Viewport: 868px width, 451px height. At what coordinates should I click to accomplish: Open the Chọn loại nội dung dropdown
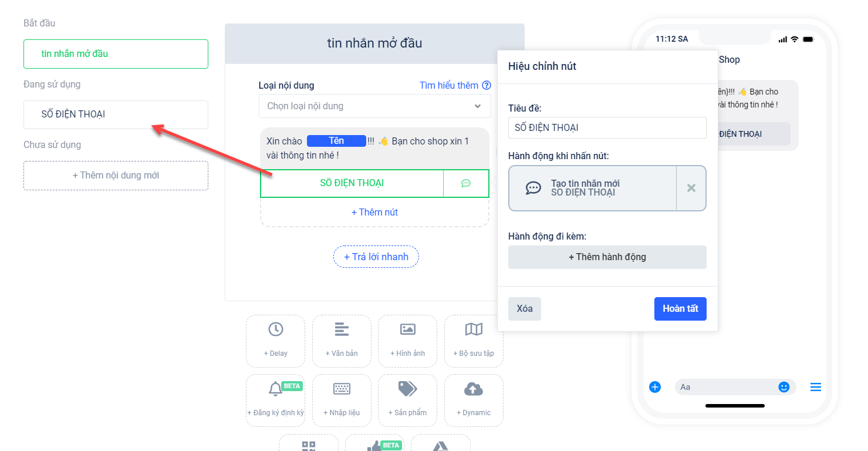374,106
